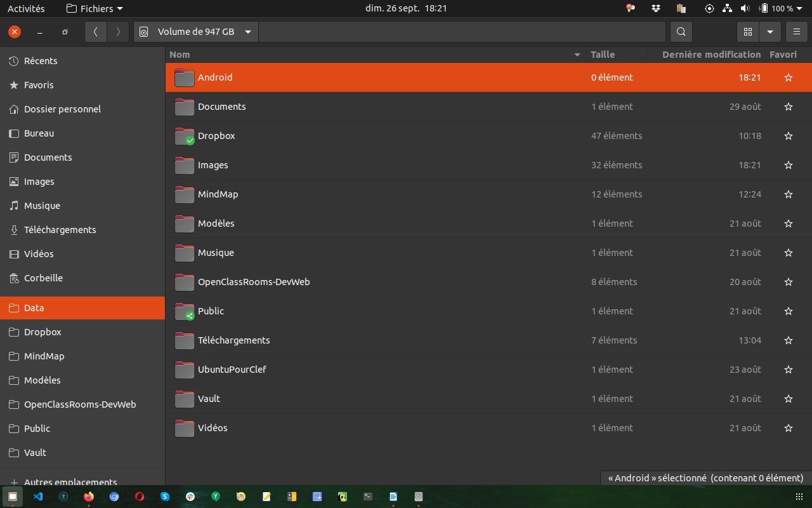This screenshot has height=508, width=812.
Task: Open Favoris in the sidebar
Action: (x=82, y=85)
